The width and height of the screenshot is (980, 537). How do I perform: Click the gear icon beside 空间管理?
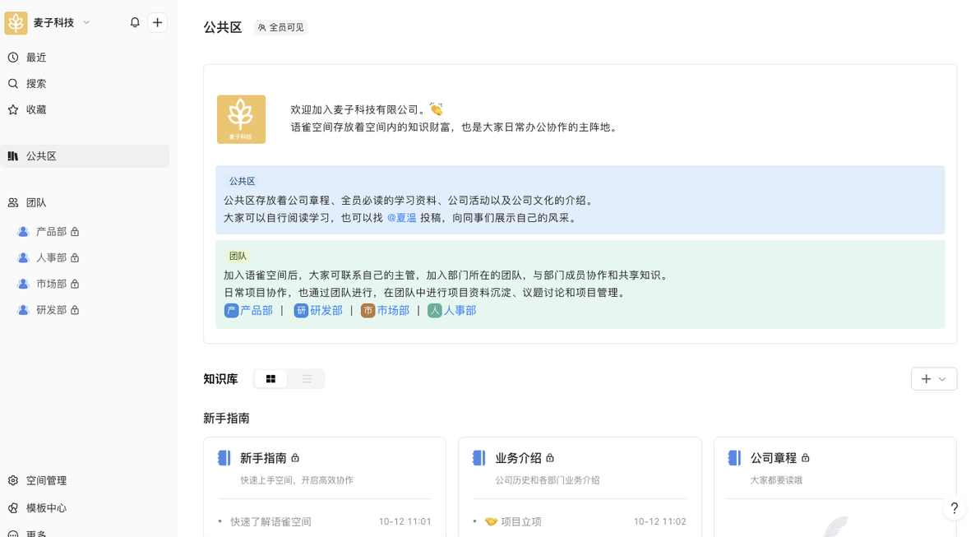13,481
